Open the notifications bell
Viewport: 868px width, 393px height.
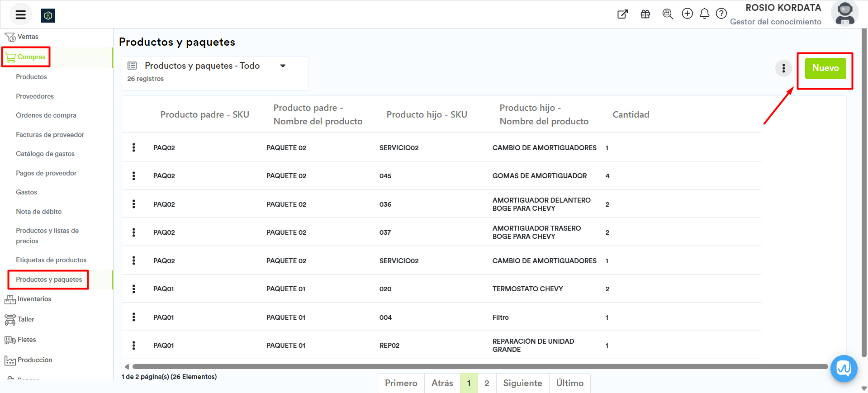(x=704, y=14)
